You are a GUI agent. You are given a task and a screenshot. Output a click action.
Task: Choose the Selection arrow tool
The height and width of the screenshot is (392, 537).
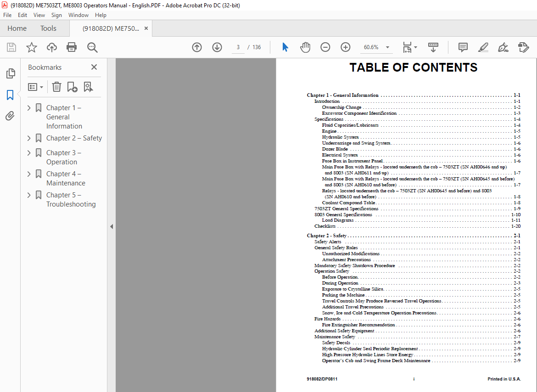click(285, 47)
